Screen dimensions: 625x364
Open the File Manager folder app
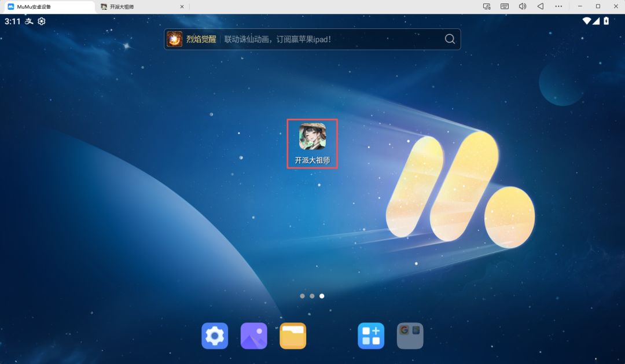pyautogui.click(x=293, y=336)
